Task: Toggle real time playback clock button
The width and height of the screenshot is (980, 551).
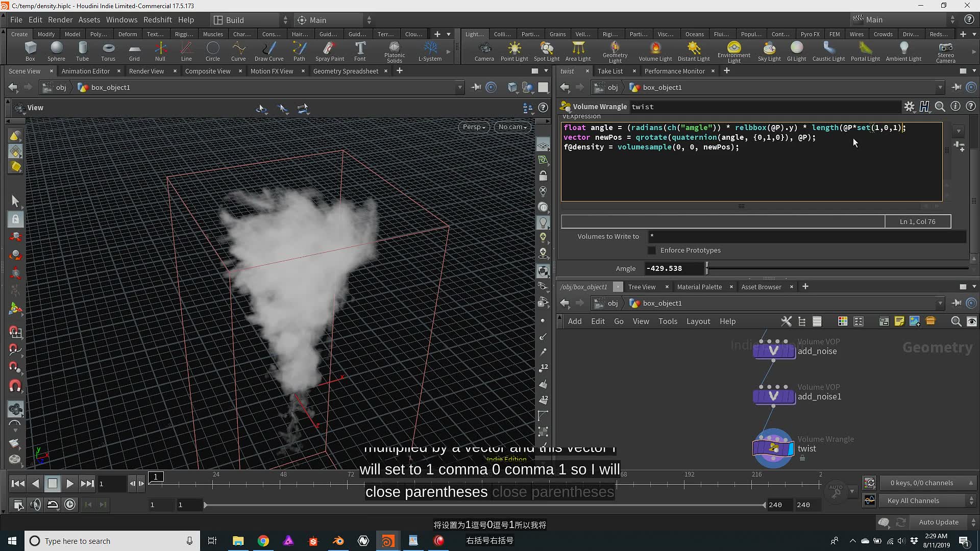Action: (70, 505)
